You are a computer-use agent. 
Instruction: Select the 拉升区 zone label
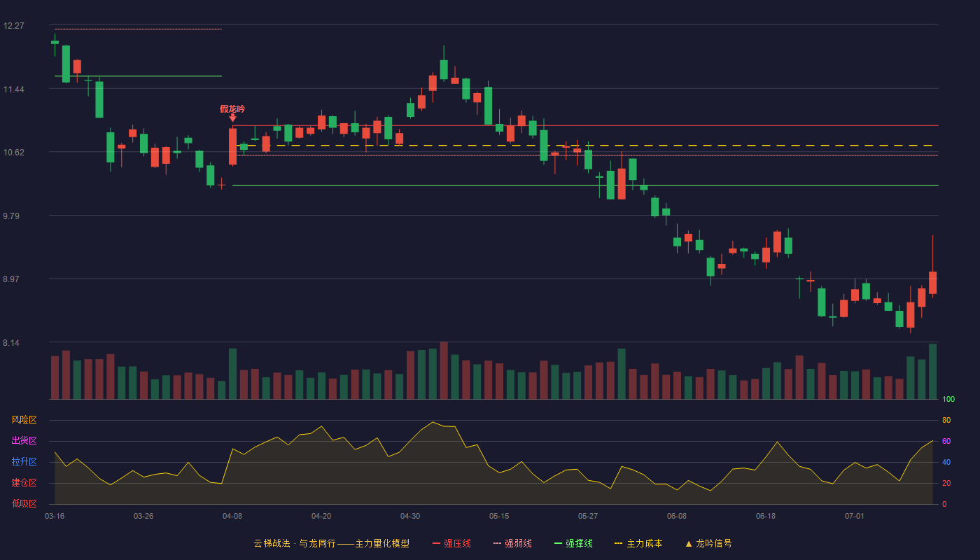[x=24, y=462]
